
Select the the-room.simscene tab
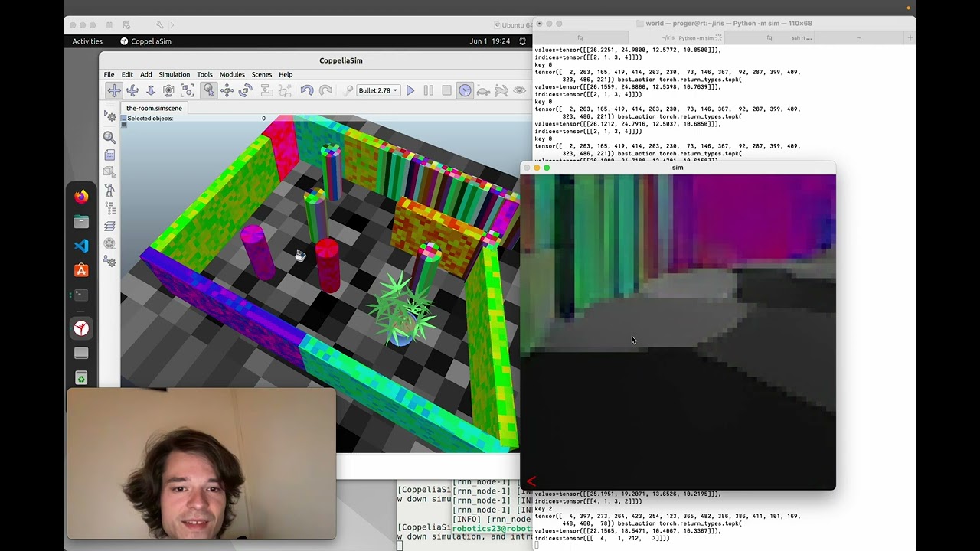[x=154, y=108]
